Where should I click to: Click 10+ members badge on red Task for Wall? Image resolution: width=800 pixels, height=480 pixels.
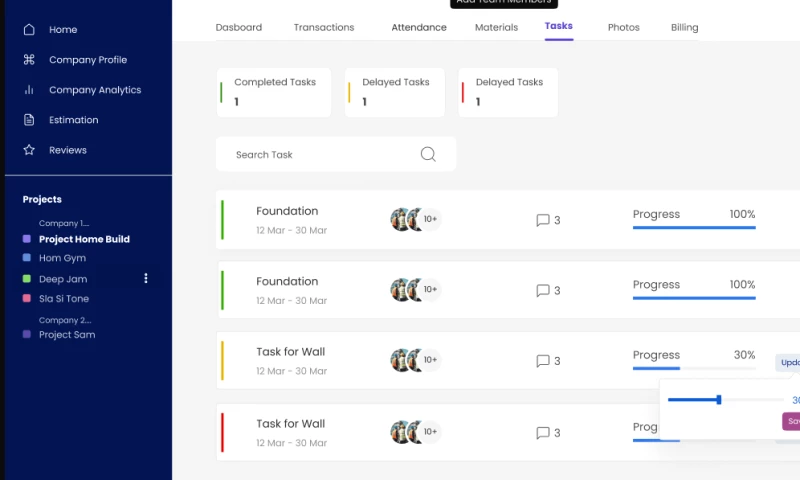[430, 432]
